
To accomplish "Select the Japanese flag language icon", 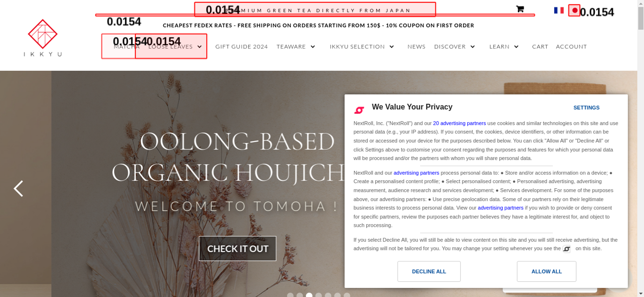I will [x=574, y=10].
